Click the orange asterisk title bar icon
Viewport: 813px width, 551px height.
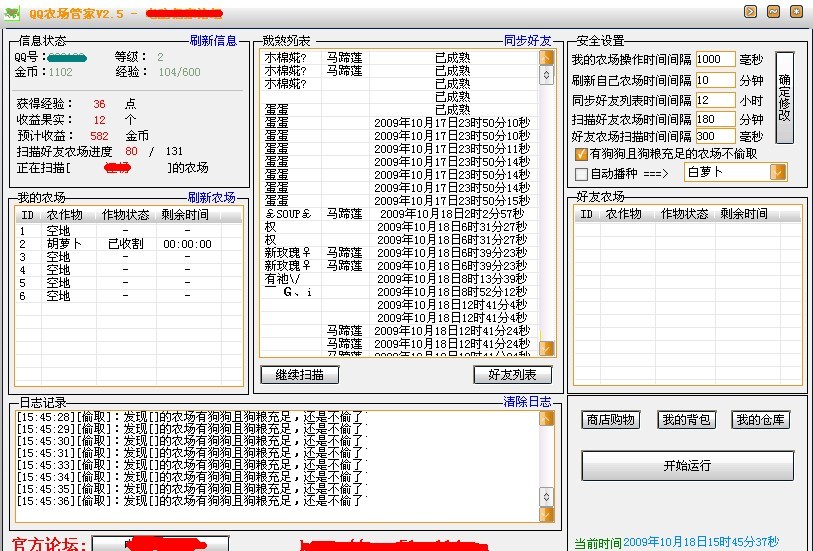tap(796, 11)
